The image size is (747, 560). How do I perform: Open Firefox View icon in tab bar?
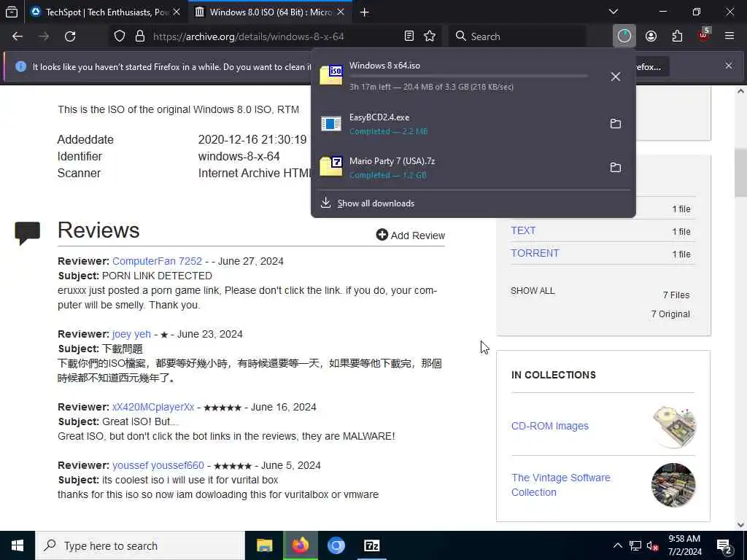point(12,12)
